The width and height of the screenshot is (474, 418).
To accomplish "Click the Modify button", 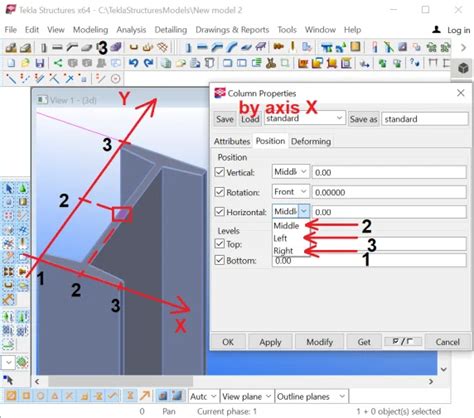I will [320, 342].
